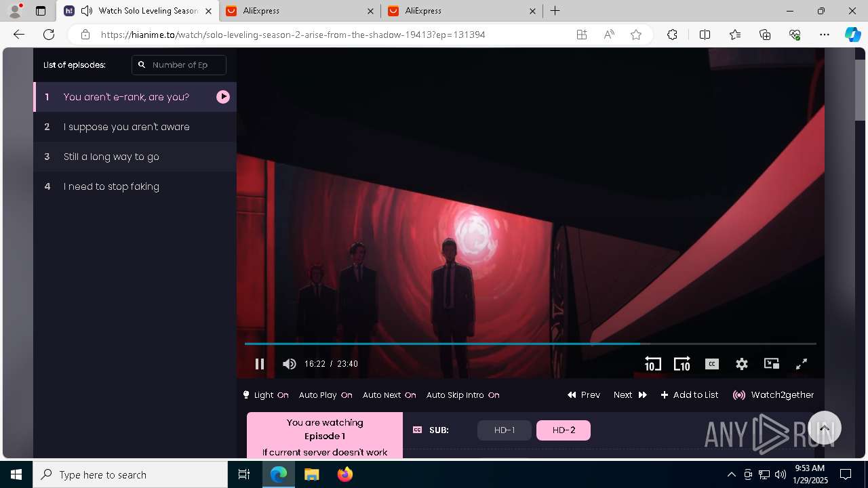Activate Read aloud
The image size is (868, 488).
(609, 35)
